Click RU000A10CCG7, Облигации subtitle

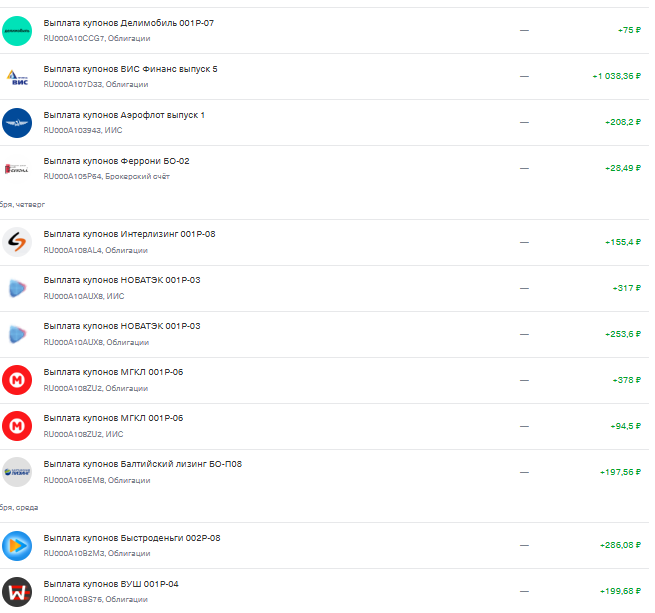(x=97, y=38)
